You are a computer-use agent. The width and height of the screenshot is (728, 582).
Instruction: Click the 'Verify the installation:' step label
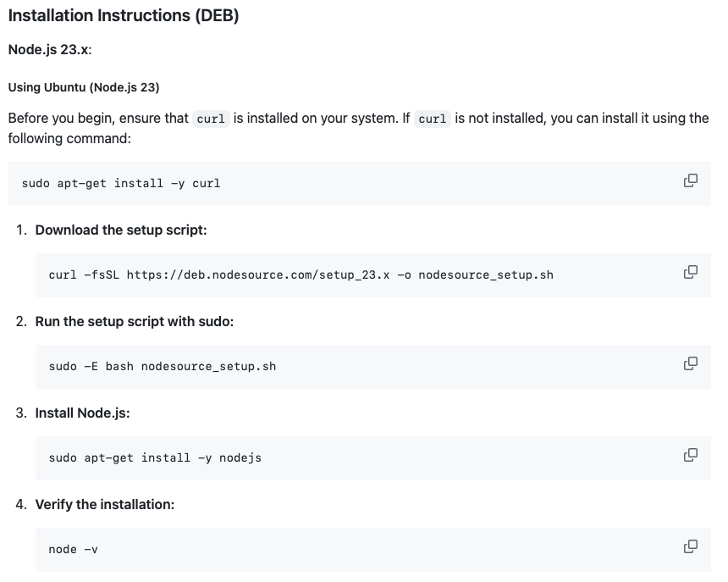[x=105, y=504]
